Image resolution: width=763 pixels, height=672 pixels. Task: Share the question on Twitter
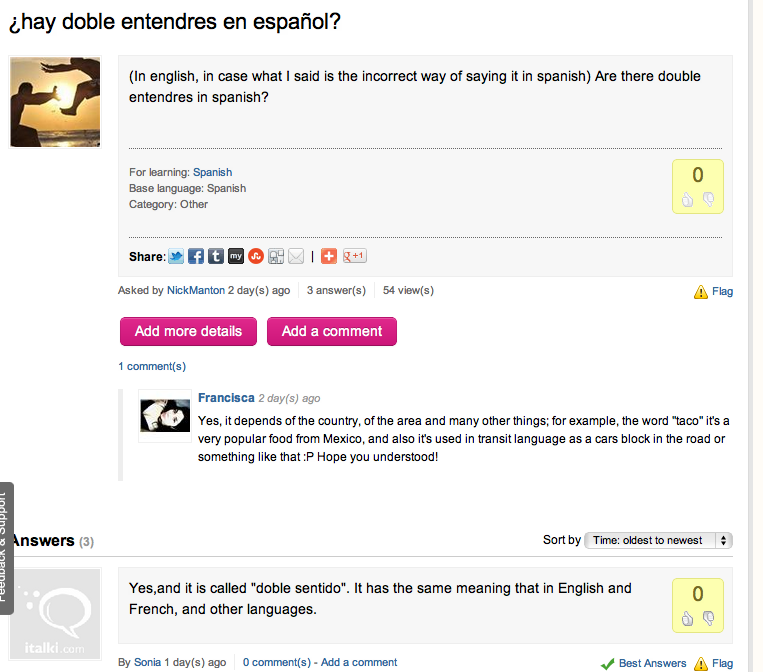point(176,256)
